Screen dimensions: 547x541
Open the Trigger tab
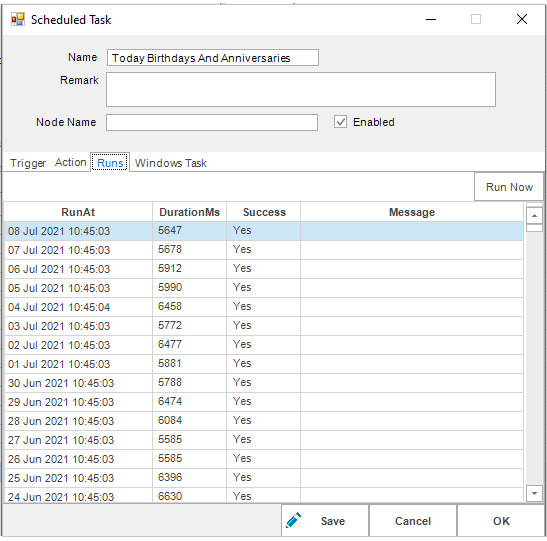click(x=28, y=163)
